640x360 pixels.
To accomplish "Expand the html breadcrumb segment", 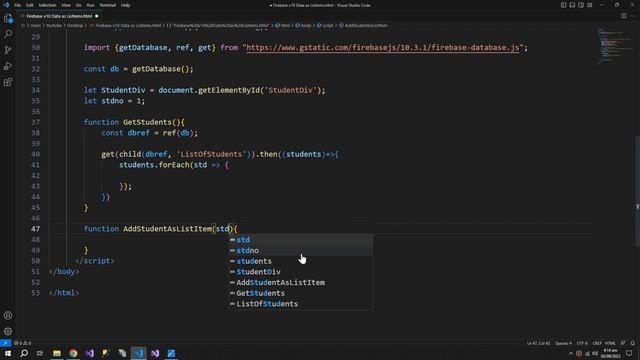I will pos(282,25).
